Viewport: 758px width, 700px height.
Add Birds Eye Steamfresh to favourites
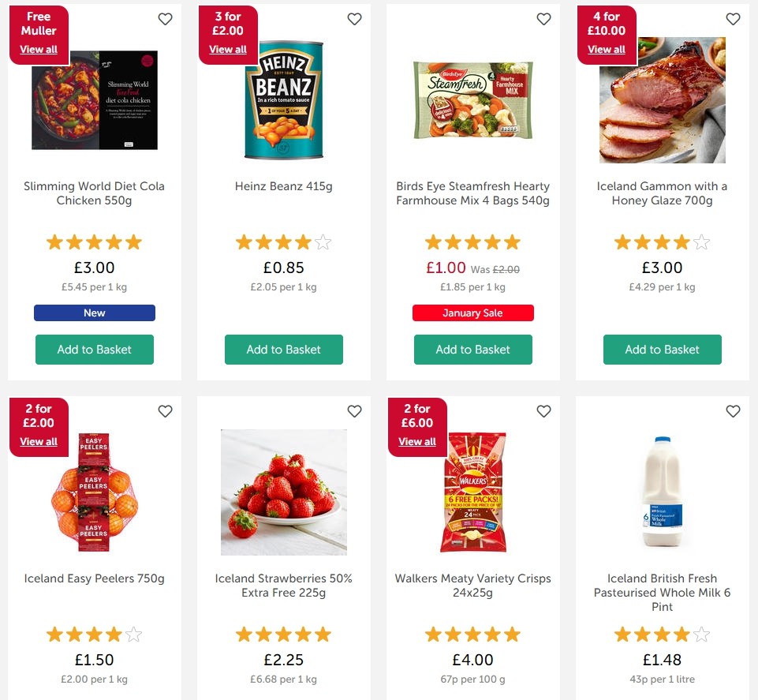(543, 19)
